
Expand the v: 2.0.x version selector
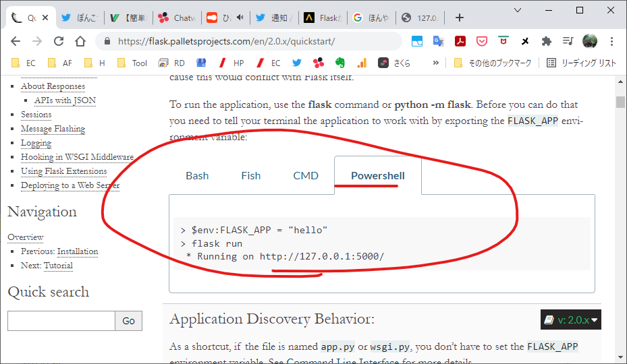[x=570, y=320]
